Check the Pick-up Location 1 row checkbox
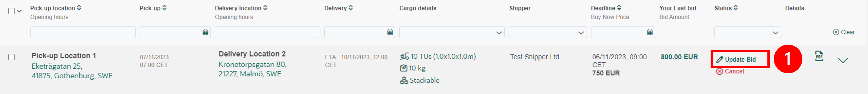This screenshot has height=94, width=868. tap(11, 57)
